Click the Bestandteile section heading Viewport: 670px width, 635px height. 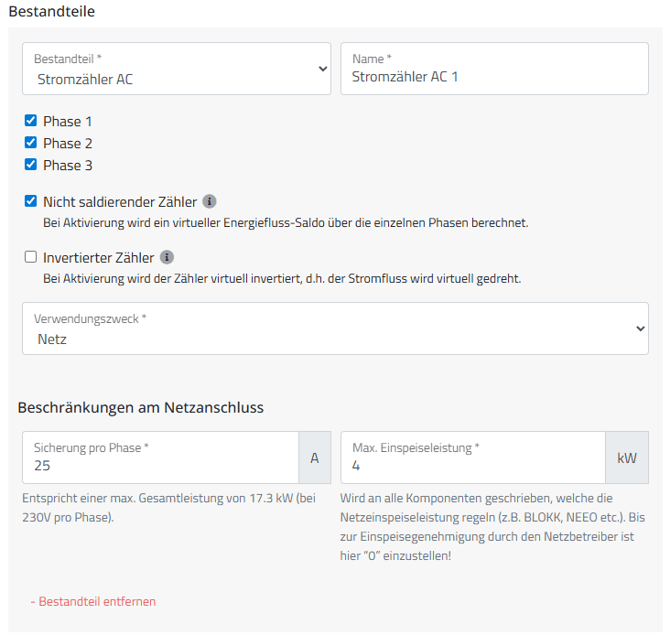[x=52, y=10]
